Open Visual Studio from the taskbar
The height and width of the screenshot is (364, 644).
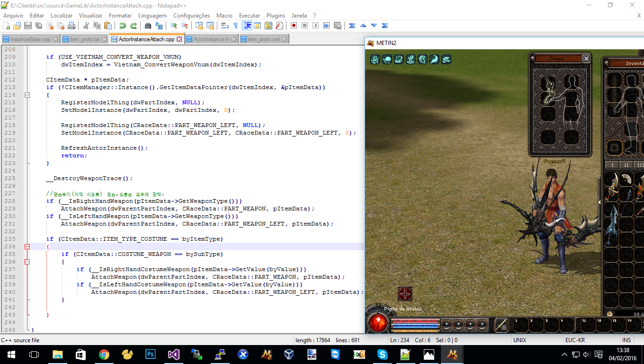point(173,355)
